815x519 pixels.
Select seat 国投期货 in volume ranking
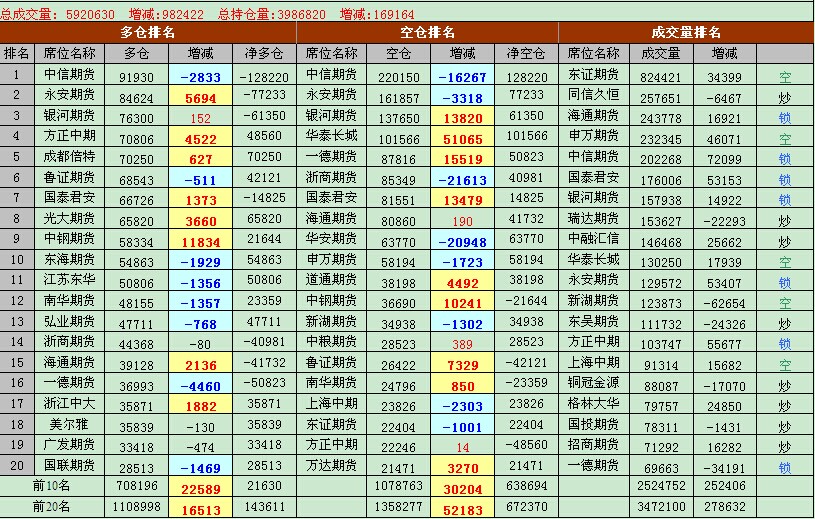point(593,424)
